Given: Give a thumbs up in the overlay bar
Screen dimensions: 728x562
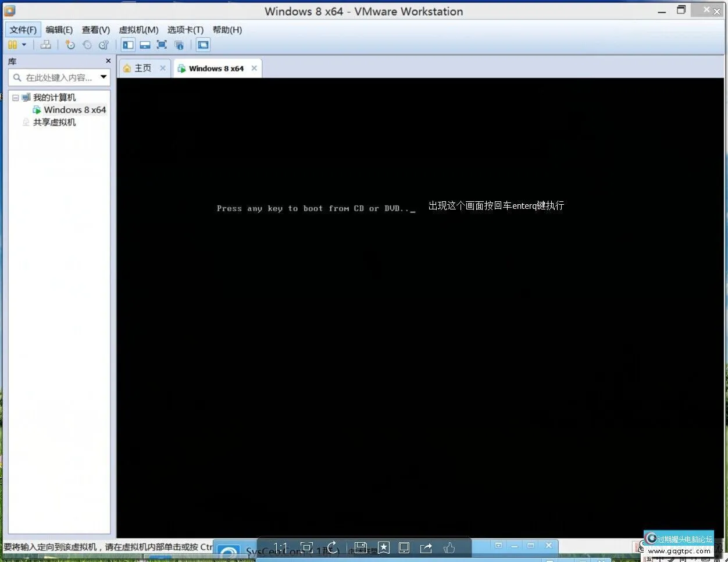Looking at the screenshot, I should (449, 547).
